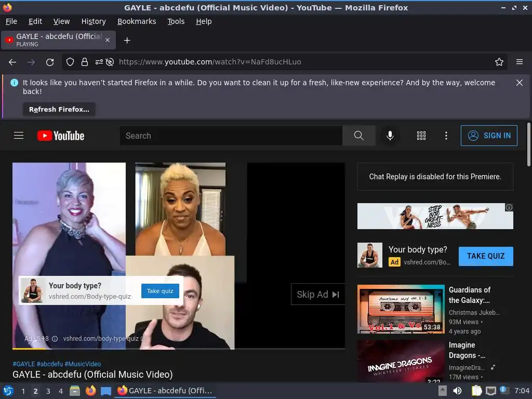
Task: Open the YouTube guide hamburger menu
Action: 19,136
